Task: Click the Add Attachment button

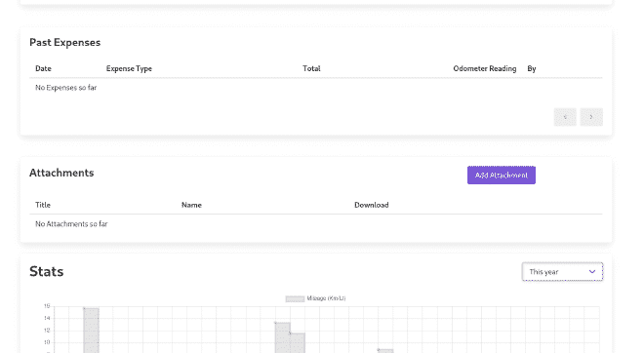Action: coord(502,176)
